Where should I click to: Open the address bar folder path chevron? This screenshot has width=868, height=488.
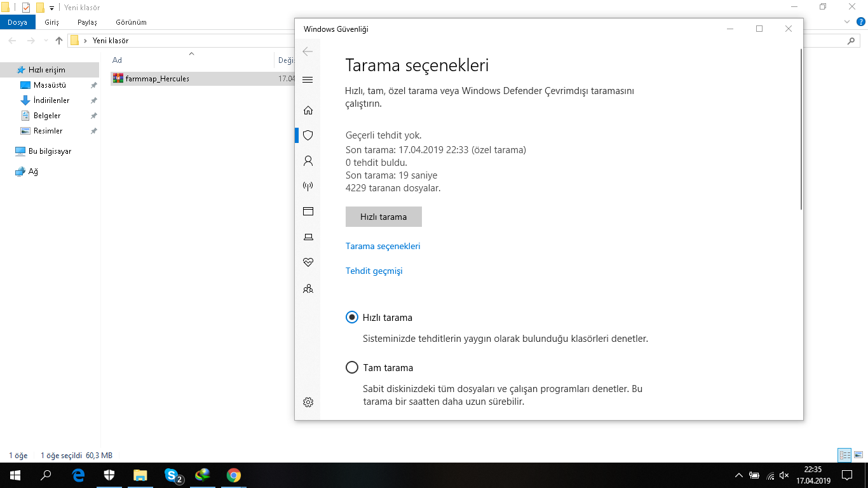click(x=86, y=41)
